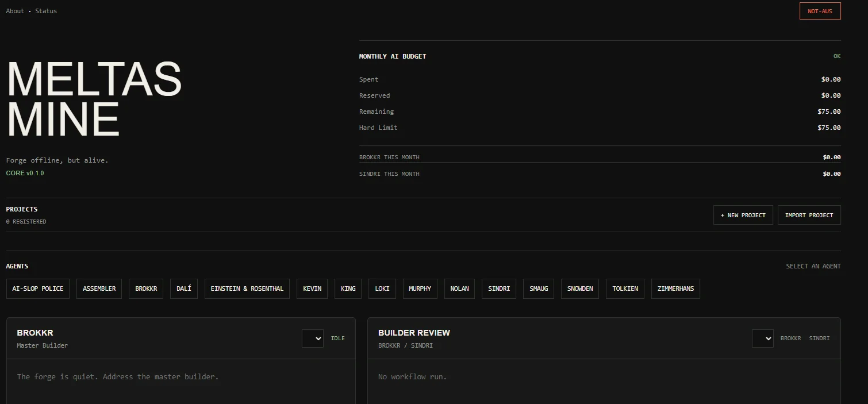The height and width of the screenshot is (404, 868).
Task: Click the Hard Limit value $75.00
Action: (x=829, y=128)
